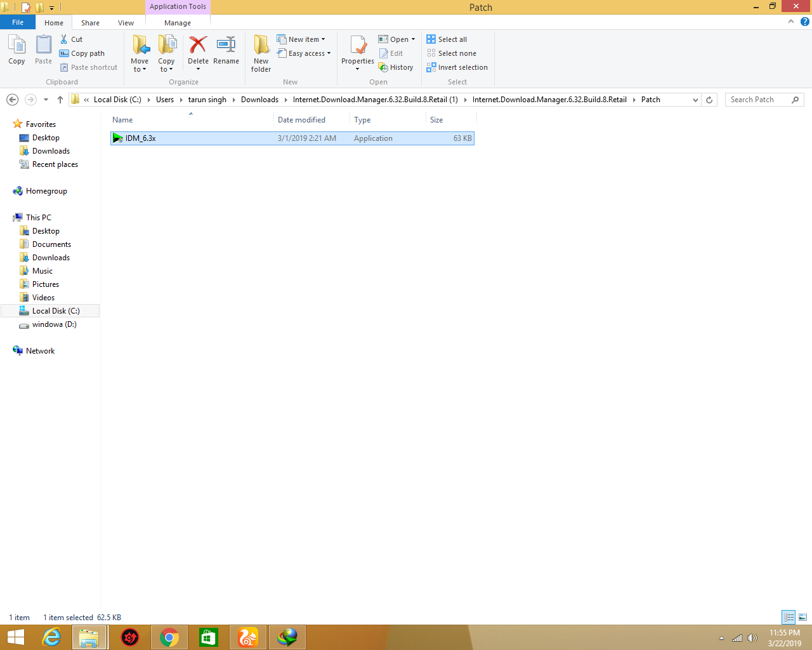Click inside the Search Patch field
Image resolution: width=812 pixels, height=650 pixels.
click(x=758, y=100)
